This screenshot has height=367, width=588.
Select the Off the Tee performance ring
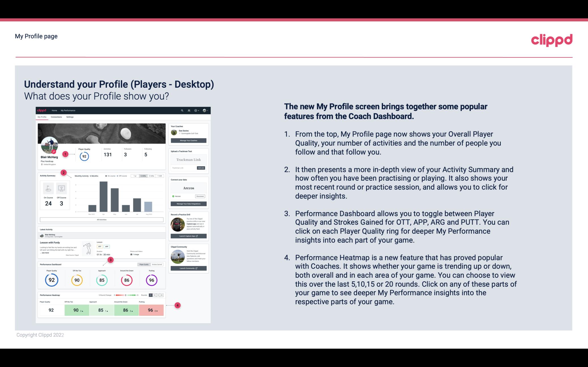[x=77, y=279]
